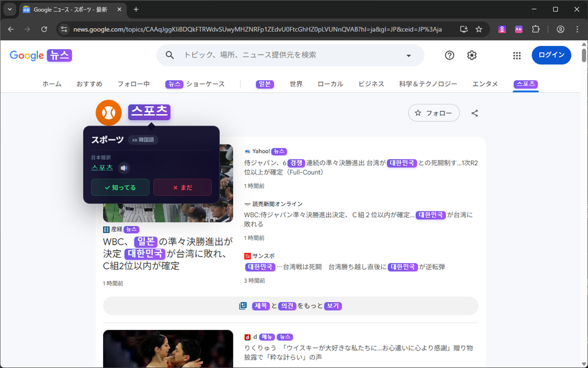Open Google News settings via gear icon
Image resolution: width=588 pixels, height=368 pixels.
pyautogui.click(x=471, y=55)
